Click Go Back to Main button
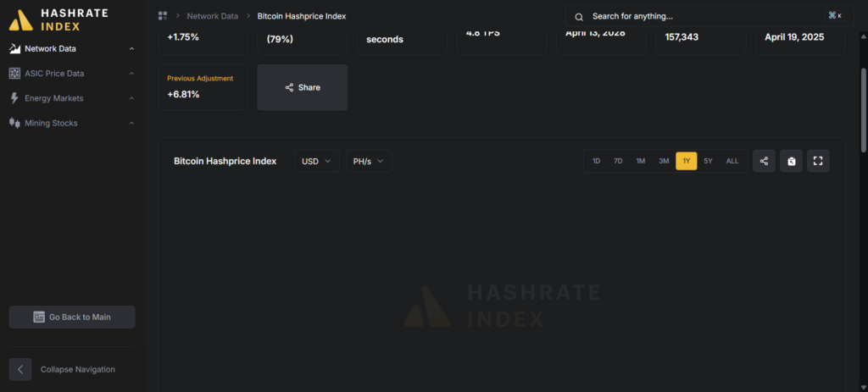 coord(72,317)
